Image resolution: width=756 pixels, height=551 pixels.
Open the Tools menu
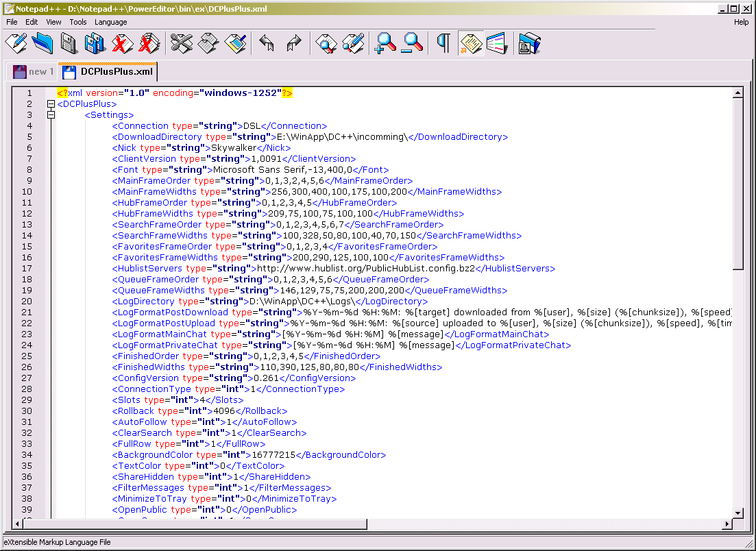click(x=77, y=22)
